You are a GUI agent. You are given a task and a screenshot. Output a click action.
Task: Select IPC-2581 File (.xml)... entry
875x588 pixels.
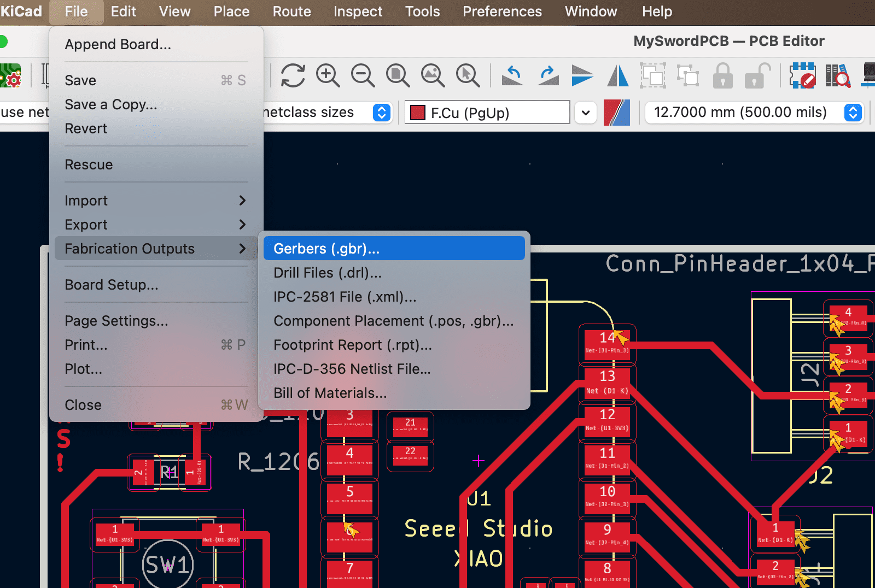394,297
